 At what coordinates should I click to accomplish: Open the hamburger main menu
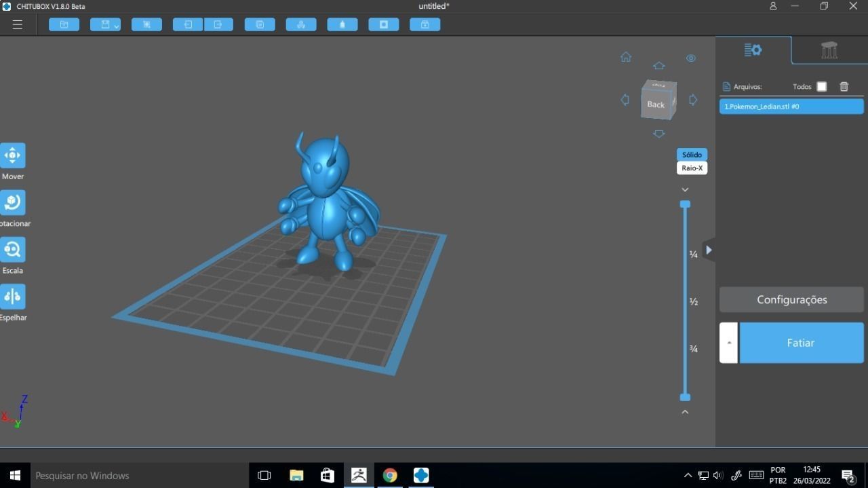pyautogui.click(x=18, y=24)
